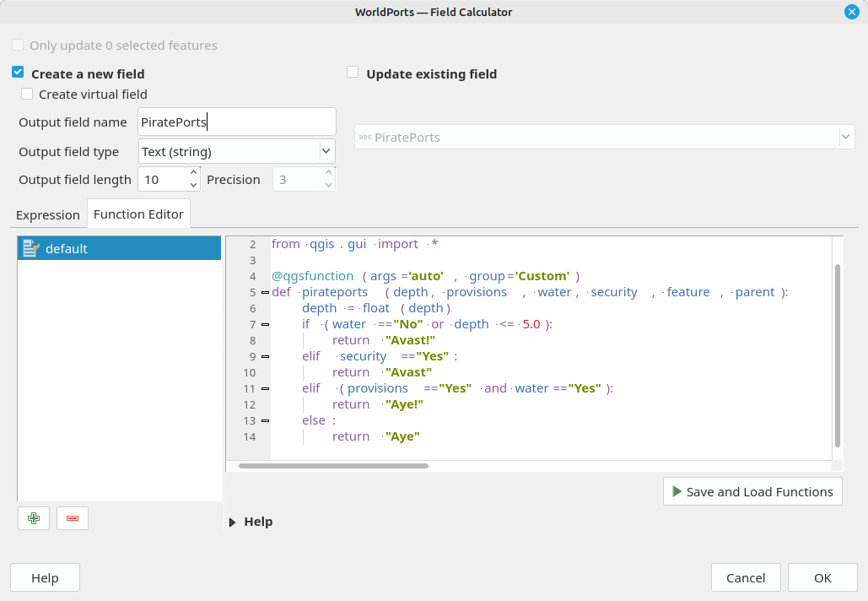This screenshot has width=868, height=601.
Task: Expand the Help section triangle
Action: pos(232,522)
